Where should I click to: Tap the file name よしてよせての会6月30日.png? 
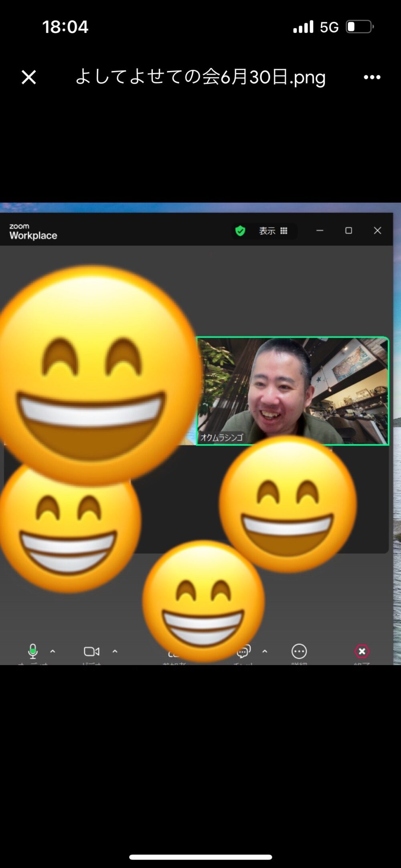point(200,77)
